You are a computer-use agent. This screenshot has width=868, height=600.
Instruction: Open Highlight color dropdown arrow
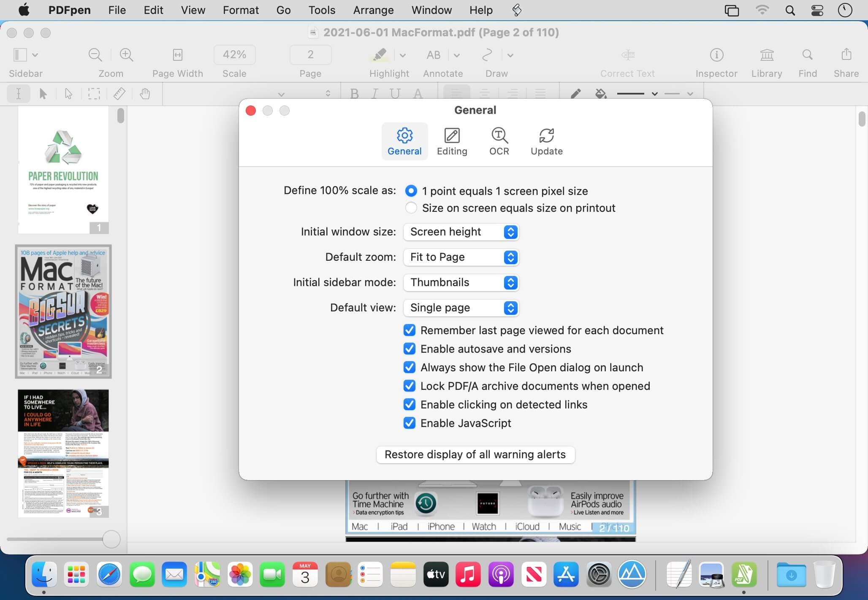tap(403, 55)
